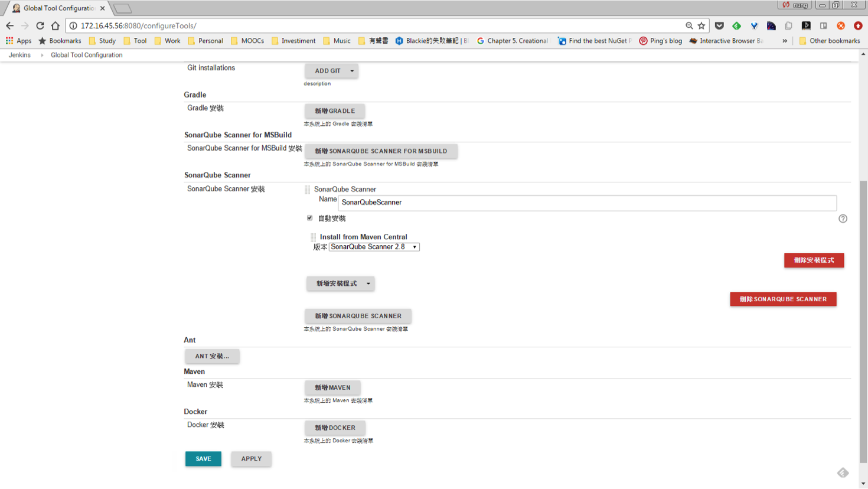Open the Study bookmarks folder
Image resolution: width=868 pixels, height=489 pixels.
pyautogui.click(x=102, y=41)
